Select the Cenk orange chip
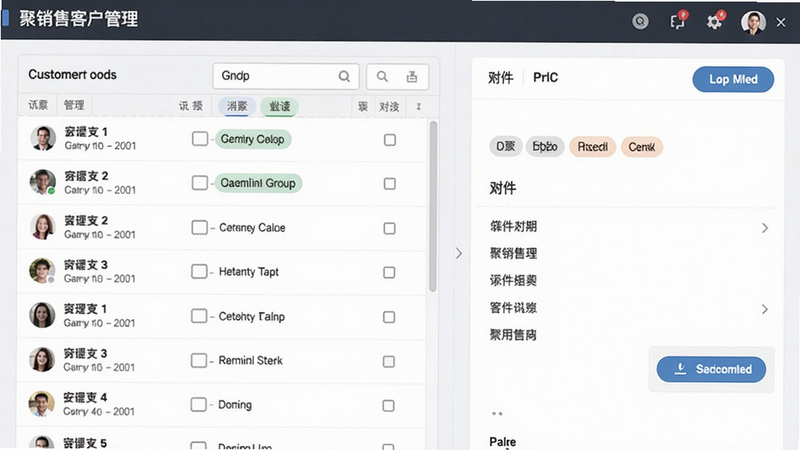The height and width of the screenshot is (450, 800). [x=641, y=147]
